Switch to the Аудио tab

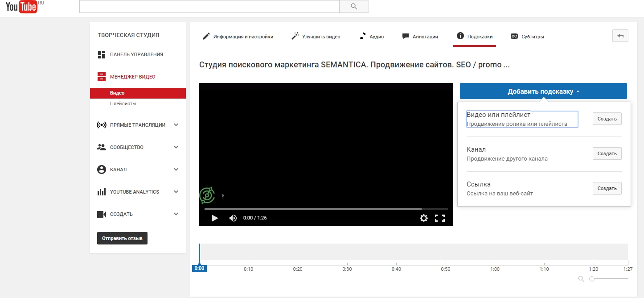click(372, 37)
